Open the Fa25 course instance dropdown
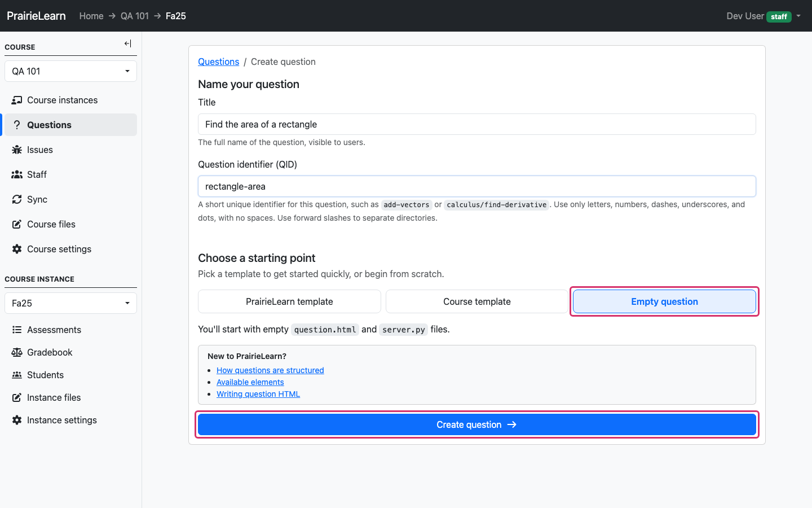812x508 pixels. (x=70, y=303)
